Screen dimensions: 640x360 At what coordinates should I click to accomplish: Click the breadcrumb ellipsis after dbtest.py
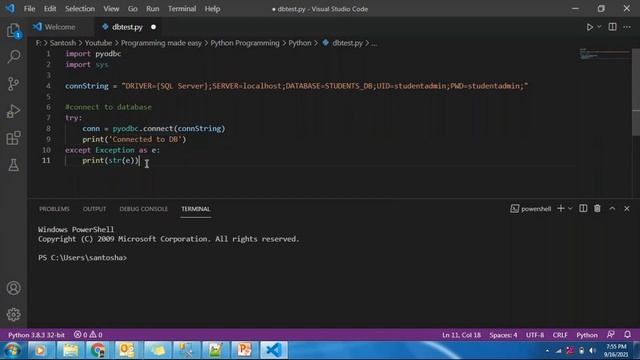[x=374, y=43]
